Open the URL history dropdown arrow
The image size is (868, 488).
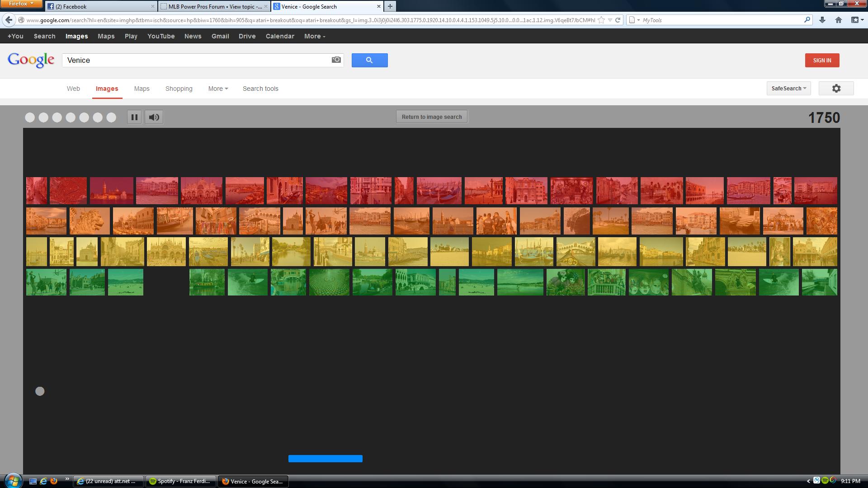(610, 20)
